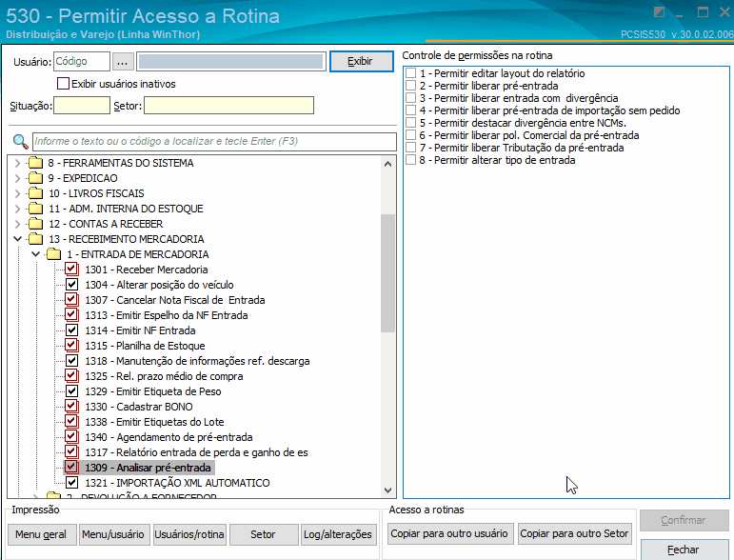Image resolution: width=734 pixels, height=560 pixels.
Task: Uncheck 1340 - Agendamento de pré-entrada
Action: click(71, 437)
